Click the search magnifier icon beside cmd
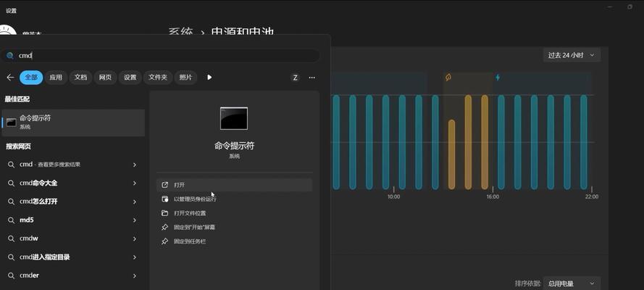Screen dimensions: 644x290 pos(10,55)
